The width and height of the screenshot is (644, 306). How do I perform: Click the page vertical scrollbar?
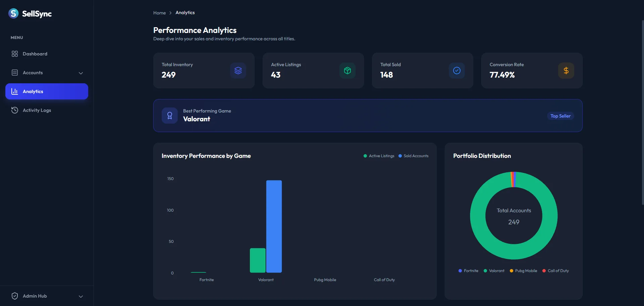[643, 113]
